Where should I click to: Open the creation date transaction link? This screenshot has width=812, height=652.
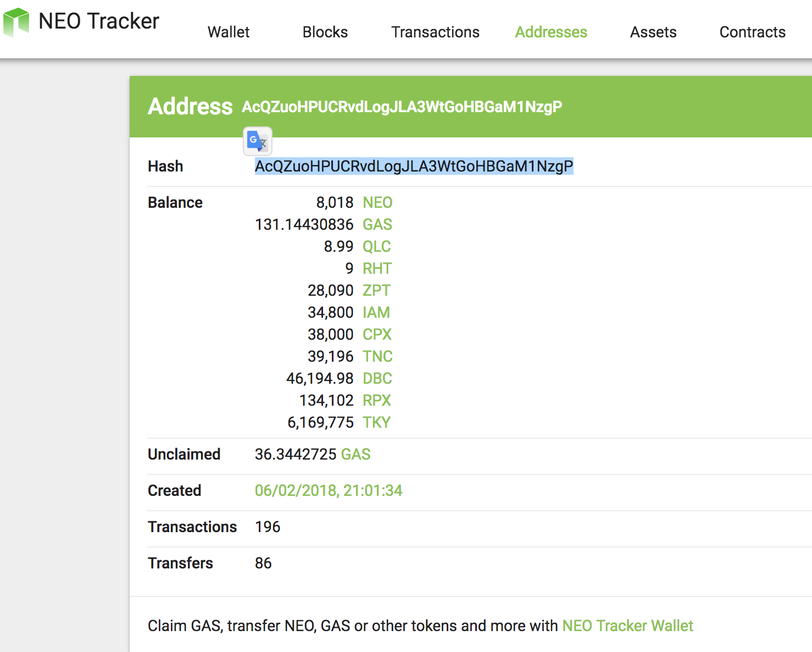329,490
